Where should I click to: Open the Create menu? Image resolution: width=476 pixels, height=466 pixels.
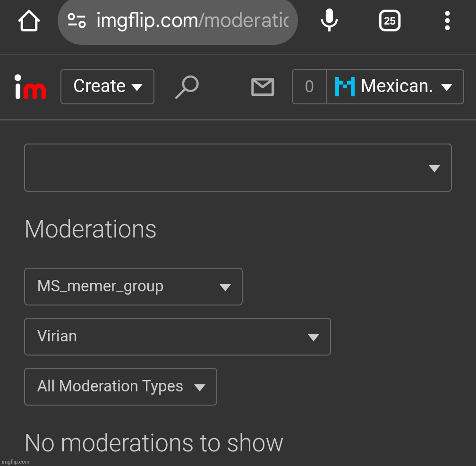tap(107, 86)
